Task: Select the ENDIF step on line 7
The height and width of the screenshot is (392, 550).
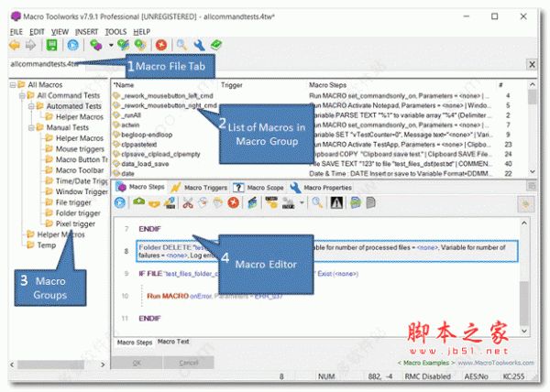Action: click(x=149, y=229)
